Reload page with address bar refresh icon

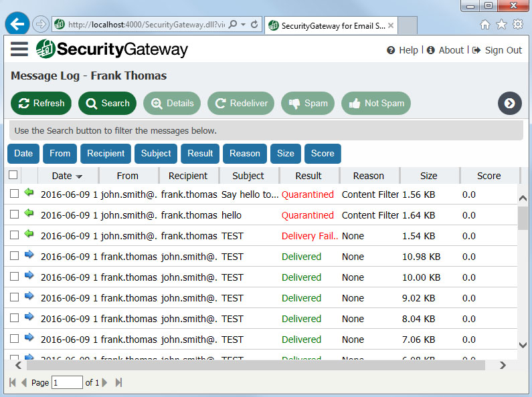point(254,24)
